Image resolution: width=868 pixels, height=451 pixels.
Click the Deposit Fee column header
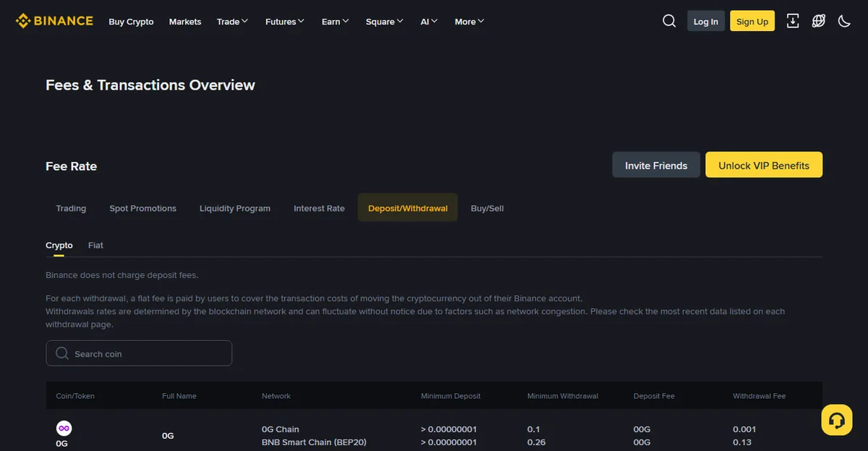pos(654,396)
